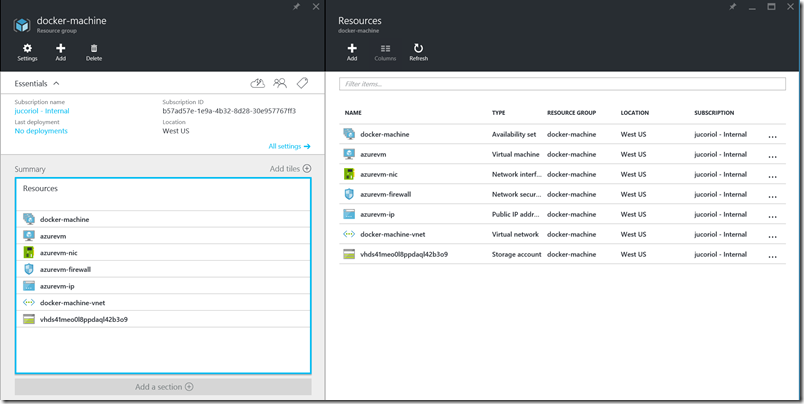This screenshot has width=804, height=404.
Task: Click the azurevm icon in the Resources table
Action: 349,154
